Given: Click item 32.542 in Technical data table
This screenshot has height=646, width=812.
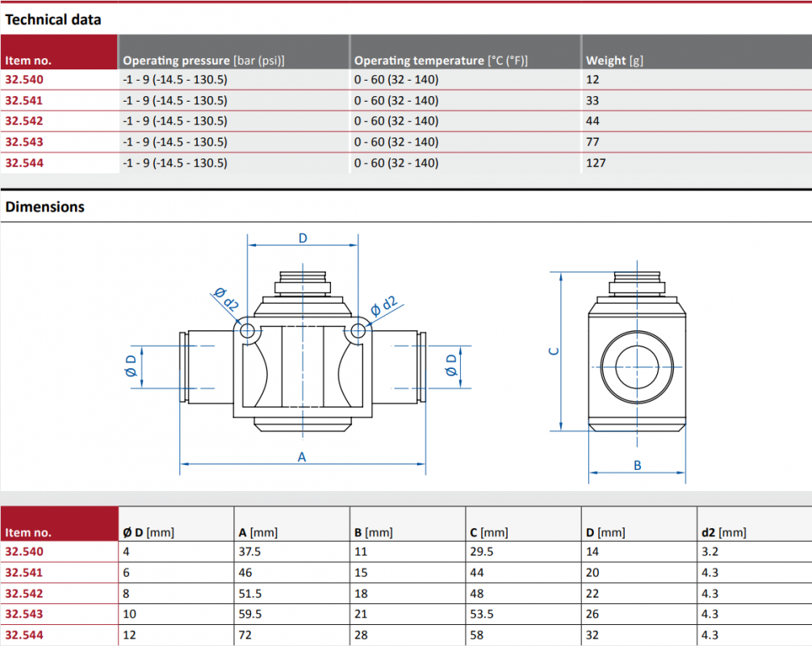Looking at the screenshot, I should point(24,121).
